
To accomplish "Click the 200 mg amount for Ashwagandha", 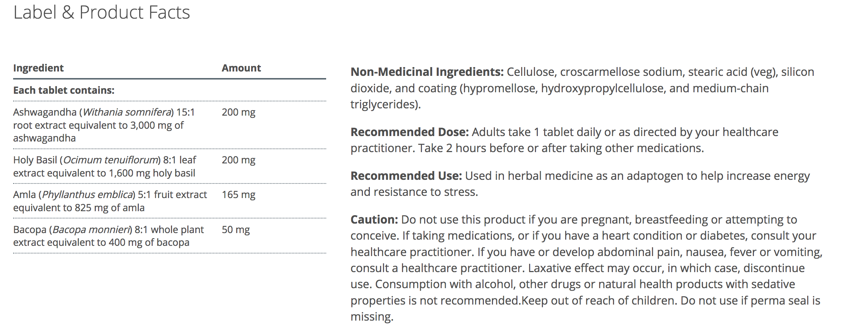I will pyautogui.click(x=238, y=112).
